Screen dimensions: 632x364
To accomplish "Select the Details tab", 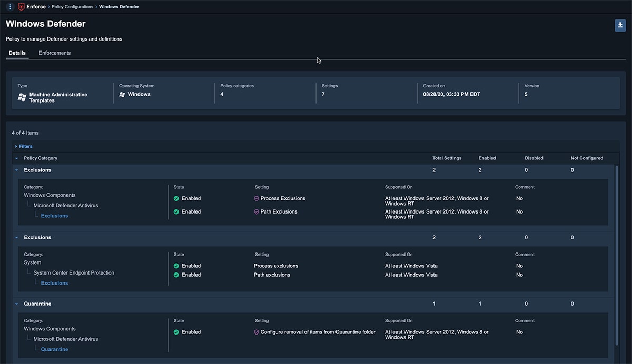I will (17, 53).
